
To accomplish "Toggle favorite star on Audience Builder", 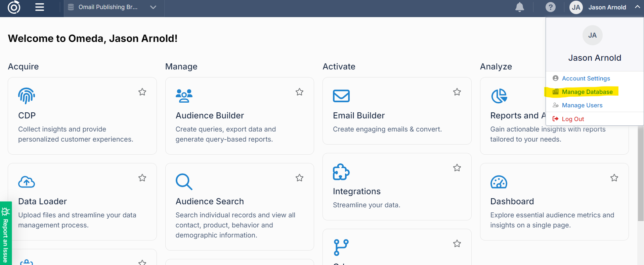I will coord(299,92).
